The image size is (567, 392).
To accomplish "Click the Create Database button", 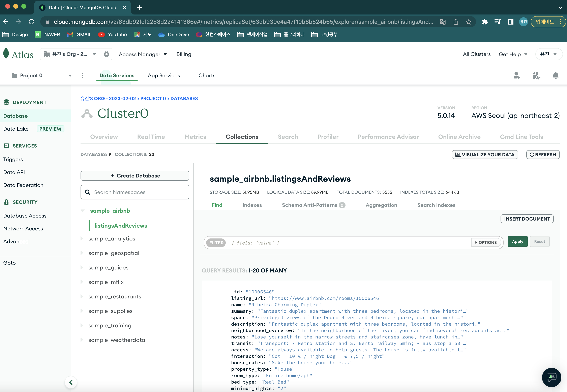I will [x=135, y=176].
